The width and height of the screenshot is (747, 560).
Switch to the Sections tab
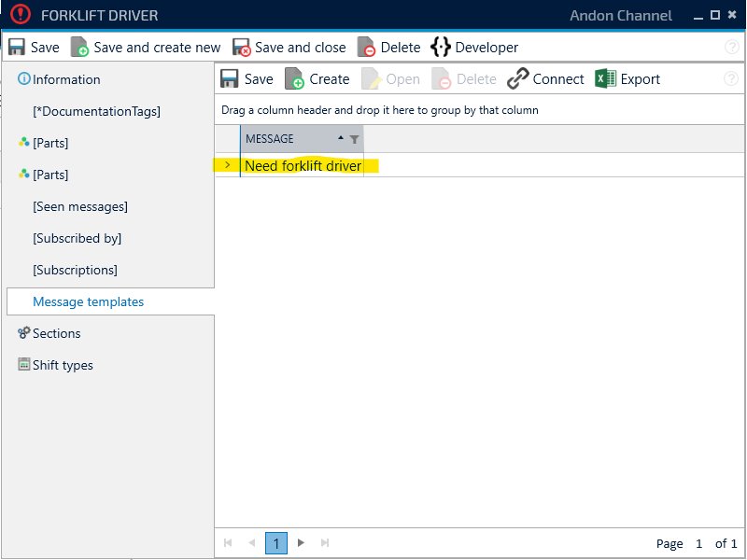coord(56,333)
